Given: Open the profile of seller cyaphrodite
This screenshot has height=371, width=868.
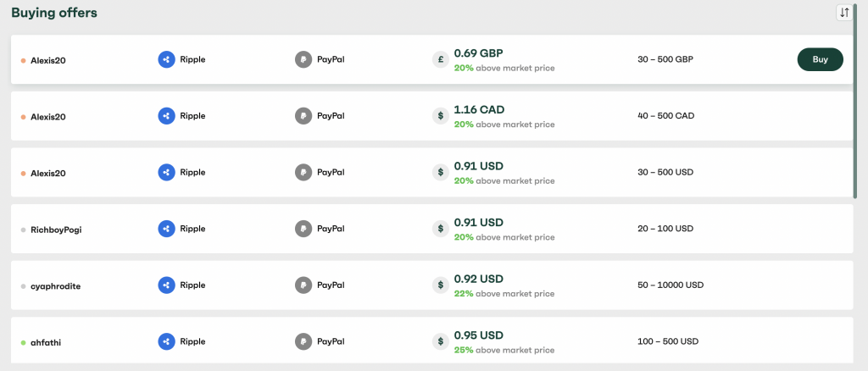Looking at the screenshot, I should pyautogui.click(x=55, y=286).
